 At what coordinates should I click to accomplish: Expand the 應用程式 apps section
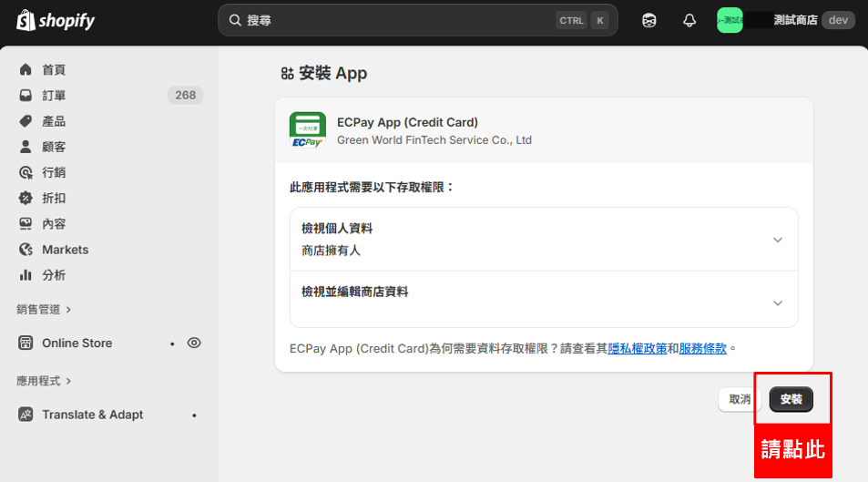pyautogui.click(x=44, y=381)
